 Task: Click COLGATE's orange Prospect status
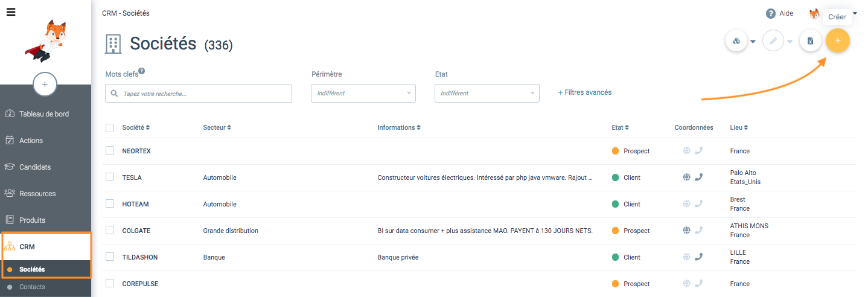[x=631, y=231]
